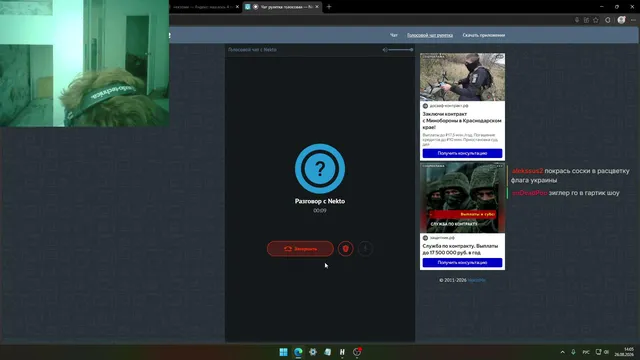Click the bottom ad's Получить консультацию button
The height and width of the screenshot is (360, 640).
click(462, 262)
